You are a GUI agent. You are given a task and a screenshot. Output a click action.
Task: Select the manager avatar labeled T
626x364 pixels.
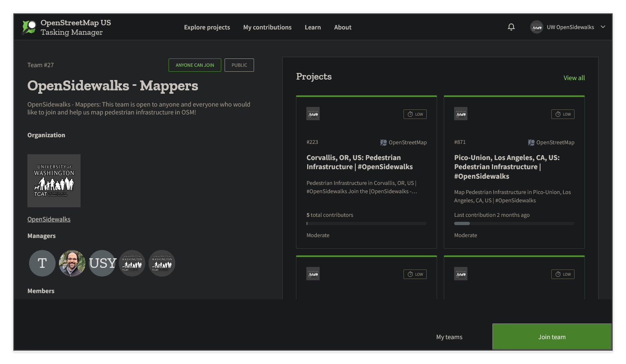tap(42, 263)
